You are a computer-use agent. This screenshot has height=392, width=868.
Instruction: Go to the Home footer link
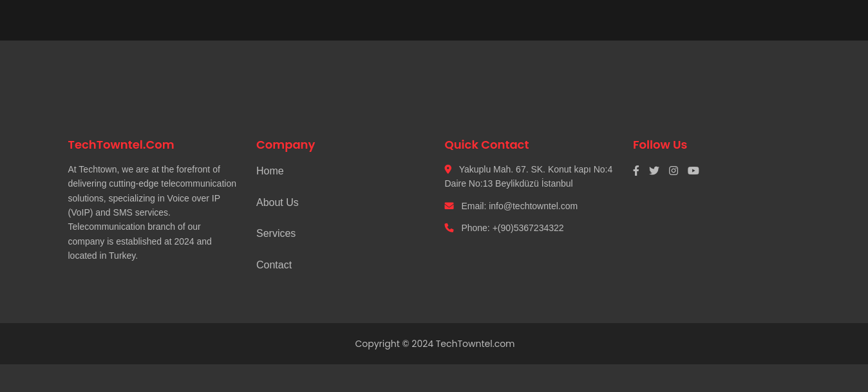(270, 171)
